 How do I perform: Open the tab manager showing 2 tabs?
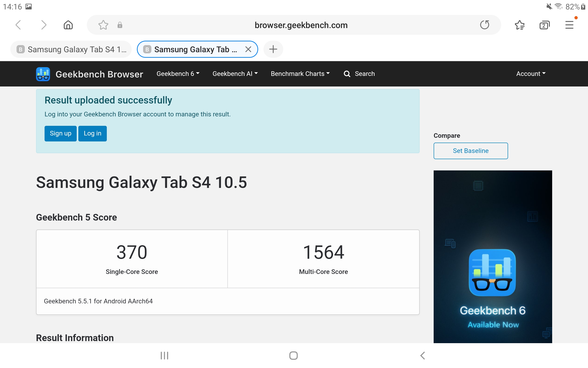[545, 25]
